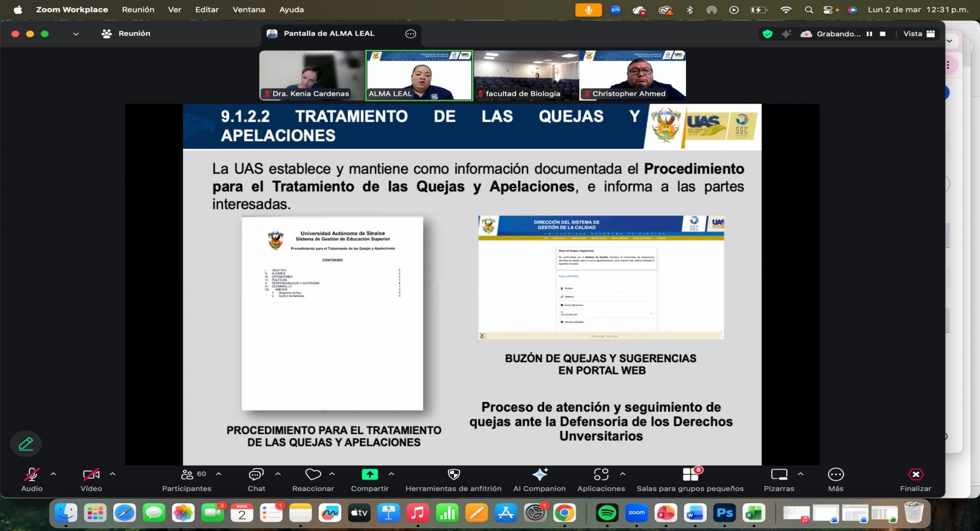980x531 pixels.
Task: Open Herramientas de anfitrión
Action: pyautogui.click(x=453, y=479)
